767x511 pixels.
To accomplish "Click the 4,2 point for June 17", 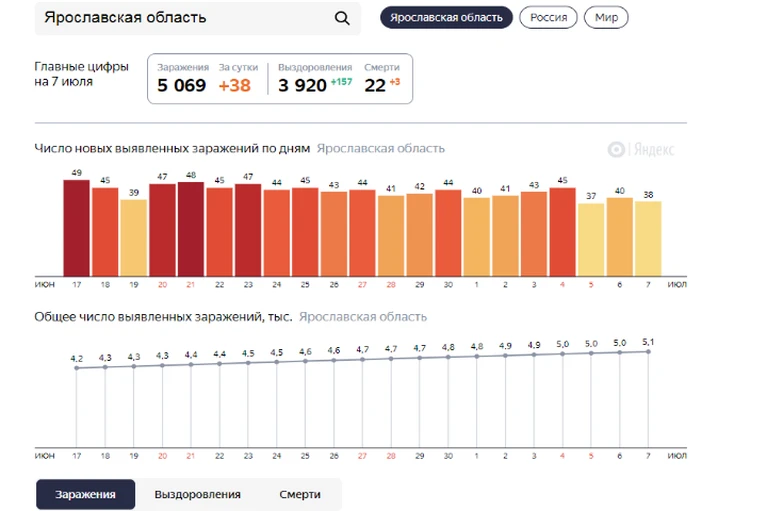I will pyautogui.click(x=76, y=368).
